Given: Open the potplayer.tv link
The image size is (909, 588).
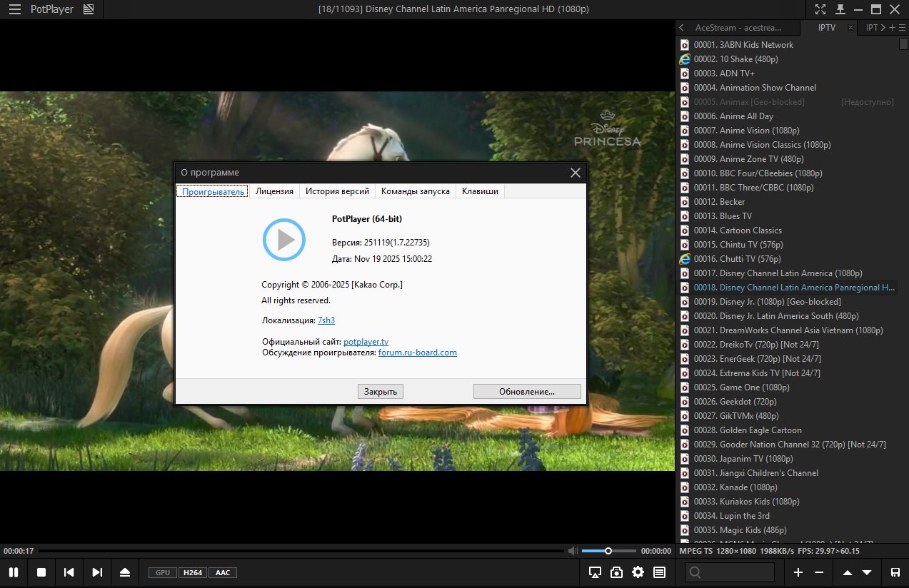Looking at the screenshot, I should pos(366,343).
